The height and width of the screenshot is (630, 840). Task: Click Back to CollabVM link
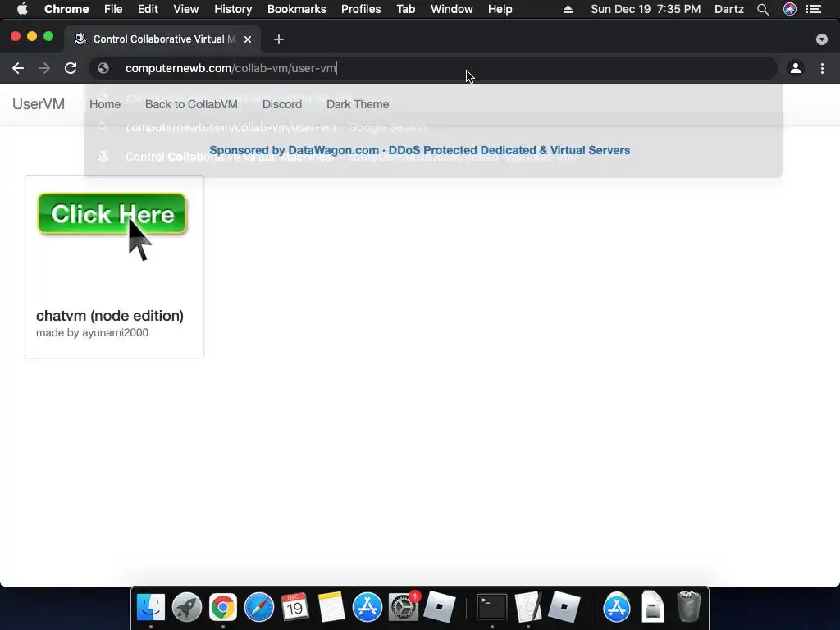(x=191, y=104)
